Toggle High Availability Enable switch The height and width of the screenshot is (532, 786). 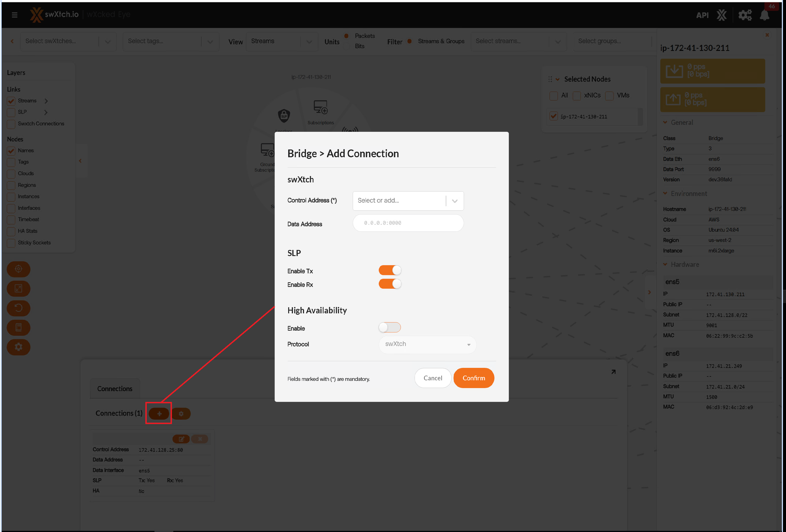point(390,327)
